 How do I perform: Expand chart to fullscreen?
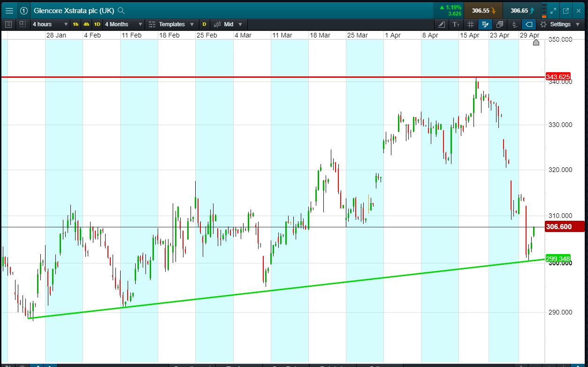click(x=553, y=10)
